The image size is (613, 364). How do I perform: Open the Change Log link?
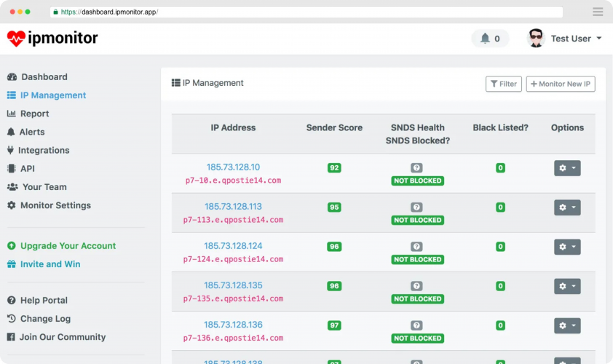click(45, 319)
